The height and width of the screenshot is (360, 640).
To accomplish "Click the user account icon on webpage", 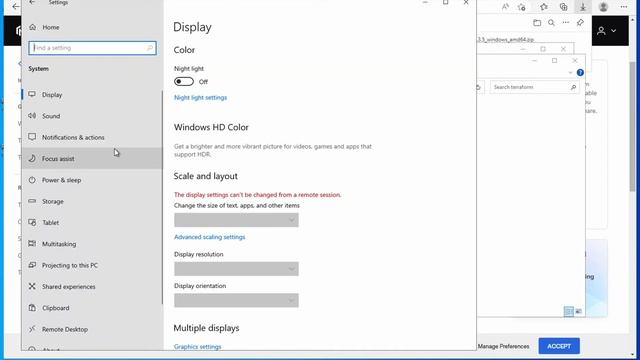I will pyautogui.click(x=601, y=31).
